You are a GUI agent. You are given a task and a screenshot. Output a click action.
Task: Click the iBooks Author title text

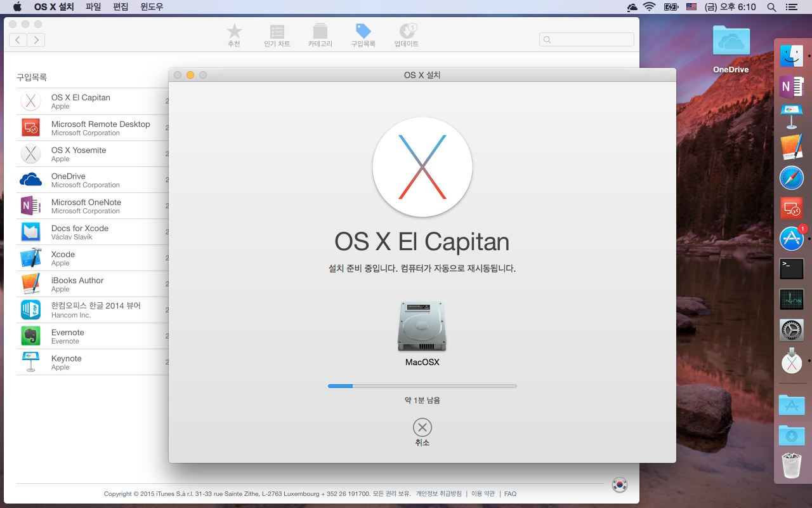[77, 280]
